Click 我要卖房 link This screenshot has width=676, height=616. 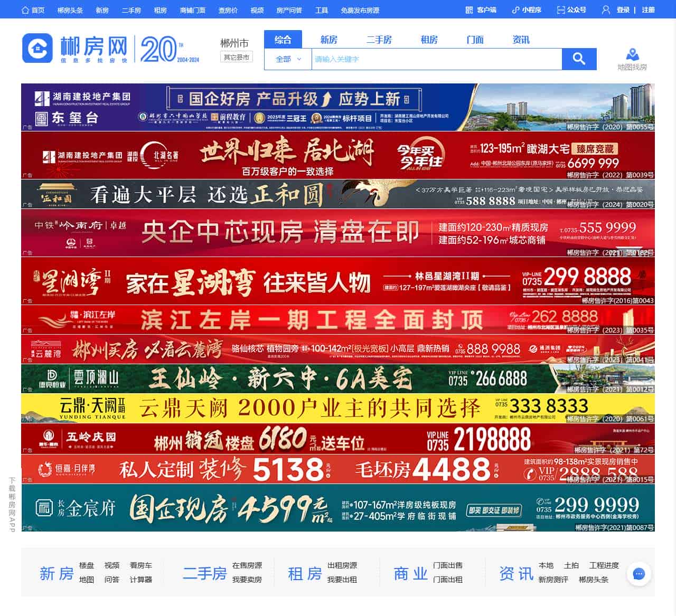(x=247, y=580)
